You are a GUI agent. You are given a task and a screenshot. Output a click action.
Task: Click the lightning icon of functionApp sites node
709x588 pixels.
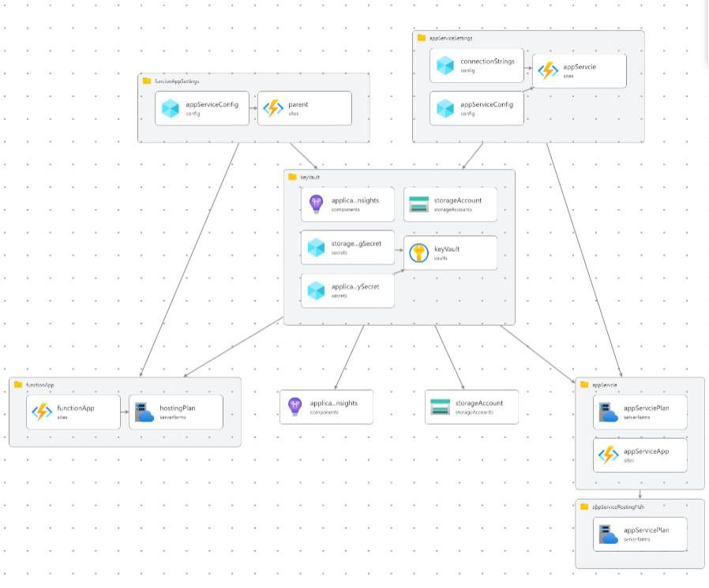pos(42,412)
